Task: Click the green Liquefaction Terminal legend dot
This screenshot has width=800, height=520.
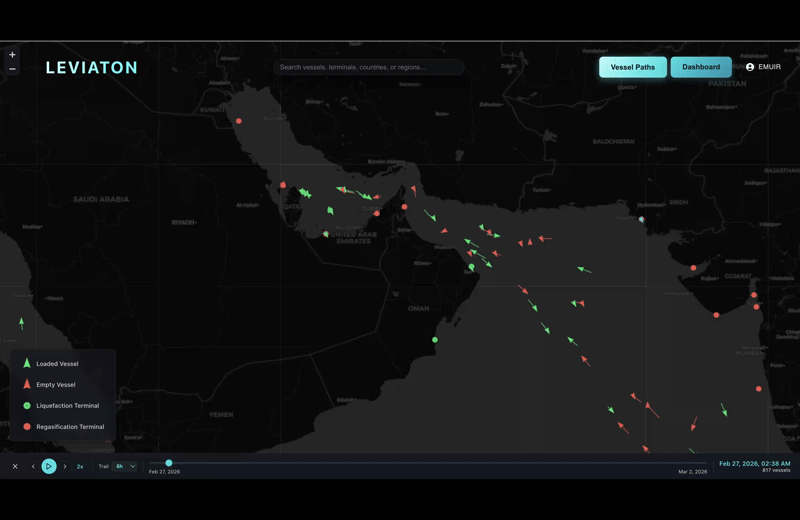Action: tap(27, 406)
